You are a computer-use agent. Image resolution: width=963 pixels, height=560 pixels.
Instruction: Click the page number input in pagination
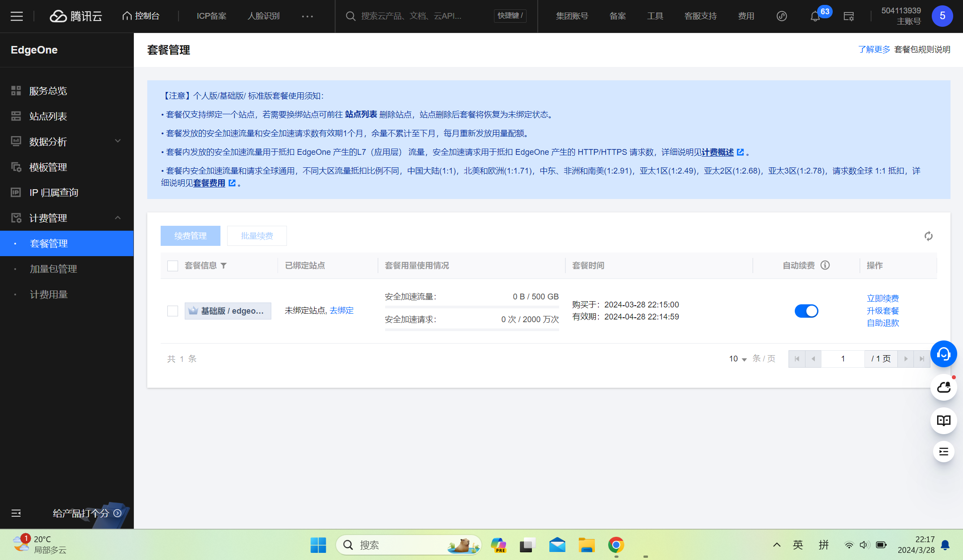tap(843, 358)
